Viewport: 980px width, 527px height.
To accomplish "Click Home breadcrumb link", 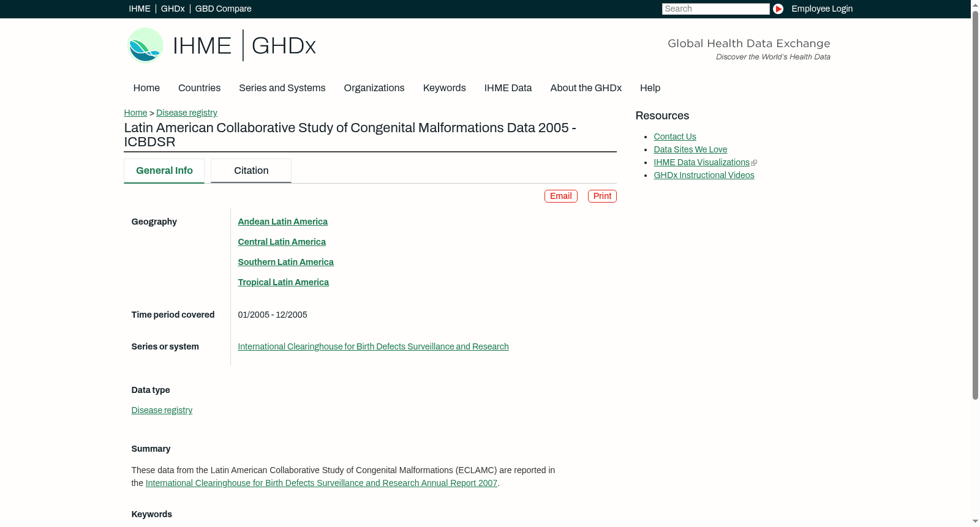I will (x=135, y=113).
